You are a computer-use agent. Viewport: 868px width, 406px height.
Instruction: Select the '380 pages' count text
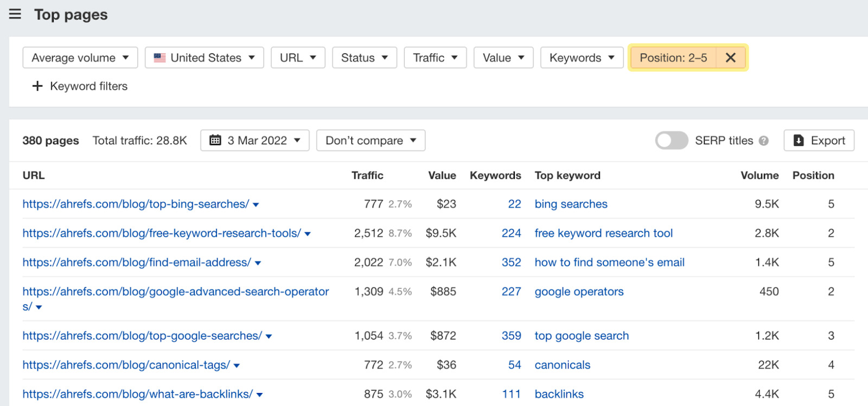pos(50,140)
